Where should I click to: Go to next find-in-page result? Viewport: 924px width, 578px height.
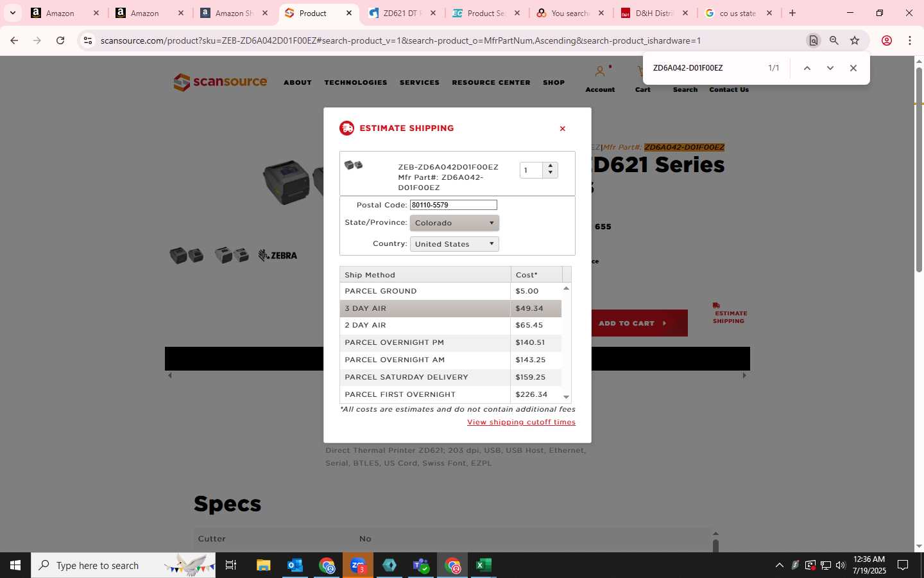tap(830, 68)
